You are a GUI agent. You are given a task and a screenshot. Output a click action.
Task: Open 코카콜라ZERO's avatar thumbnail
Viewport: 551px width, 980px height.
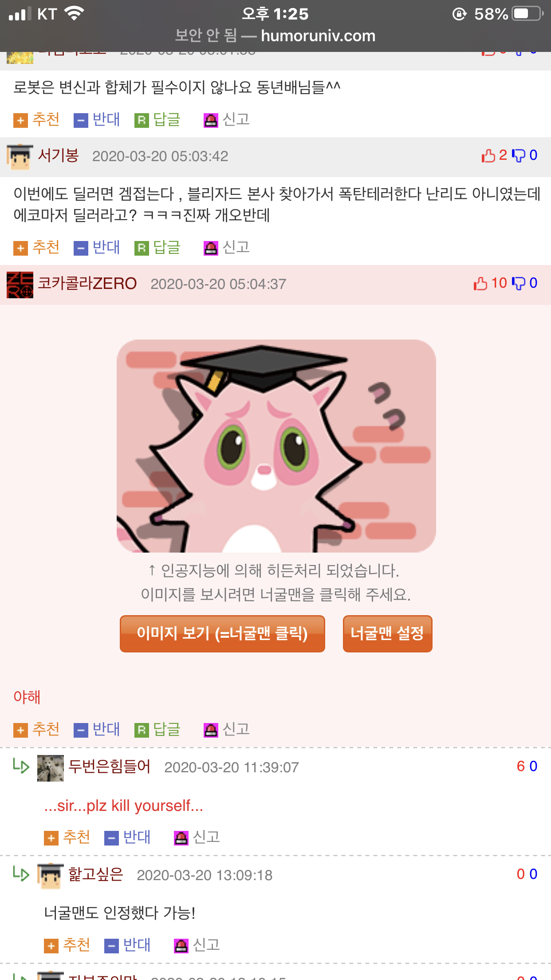pyautogui.click(x=20, y=285)
